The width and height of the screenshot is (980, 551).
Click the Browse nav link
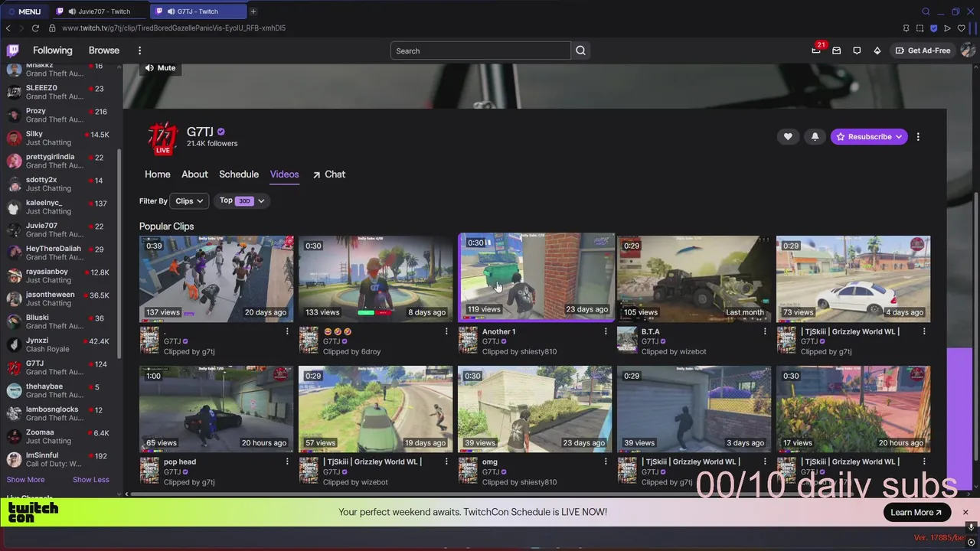click(104, 51)
